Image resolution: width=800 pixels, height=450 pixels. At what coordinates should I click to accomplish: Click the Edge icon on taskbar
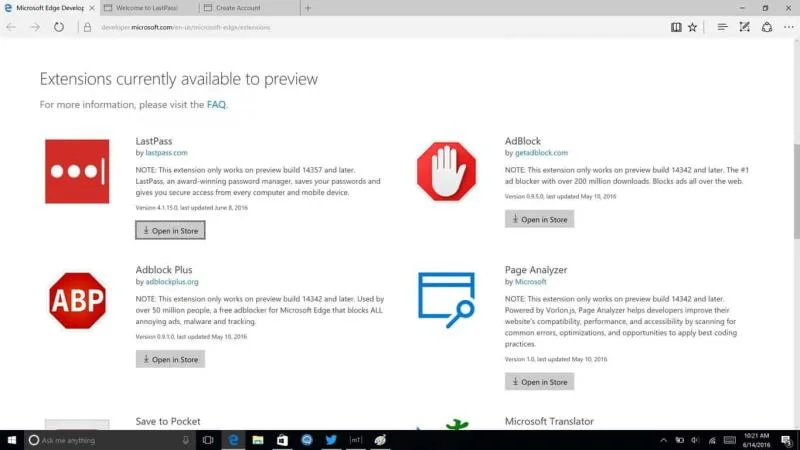tap(233, 440)
